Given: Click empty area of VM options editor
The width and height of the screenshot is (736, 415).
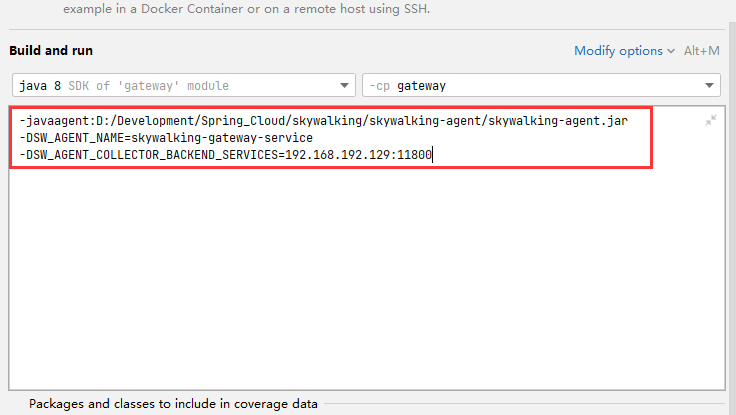Looking at the screenshot, I should tap(366, 277).
